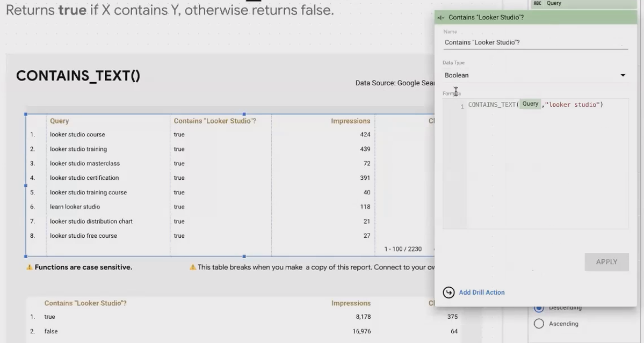Click the 'learn looker studio' cell
The image size is (644, 343).
pos(75,207)
